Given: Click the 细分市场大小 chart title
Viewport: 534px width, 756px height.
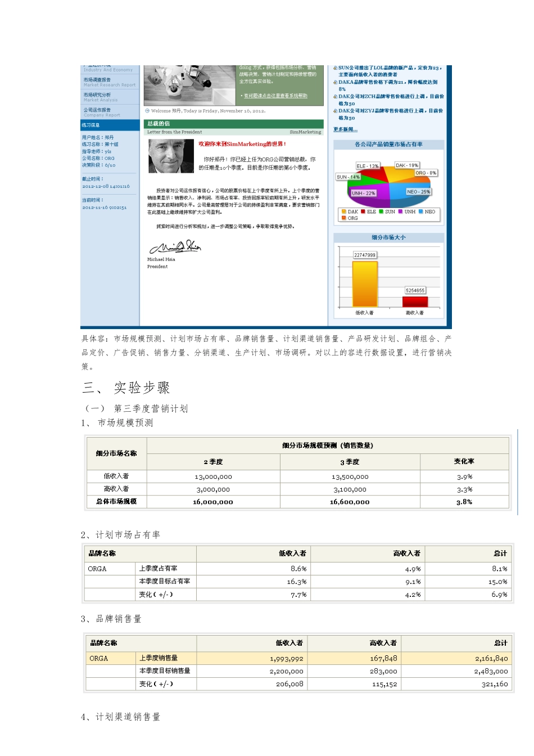Looking at the screenshot, I should (388, 237).
